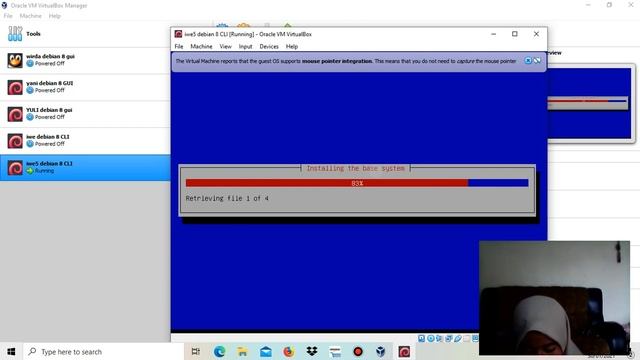Open the Devices menu of the VM window
This screenshot has height=360, width=640.
pyautogui.click(x=269, y=47)
